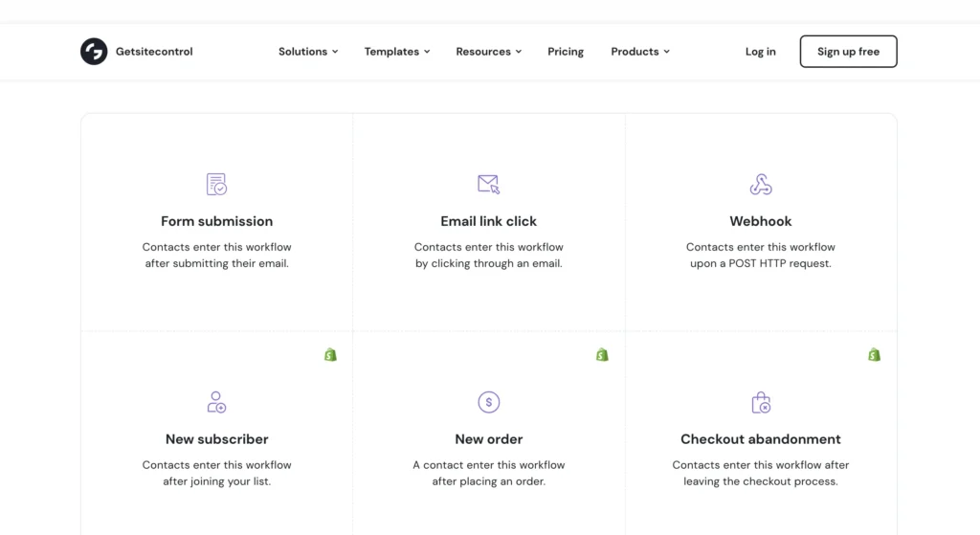Click the Checkout abandonment bag icon

click(x=761, y=402)
